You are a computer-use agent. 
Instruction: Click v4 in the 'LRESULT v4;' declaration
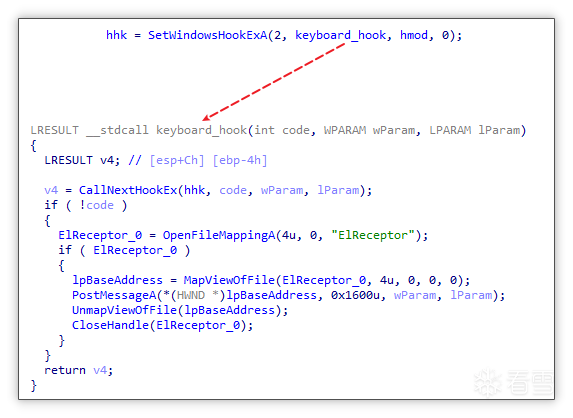[x=107, y=160]
